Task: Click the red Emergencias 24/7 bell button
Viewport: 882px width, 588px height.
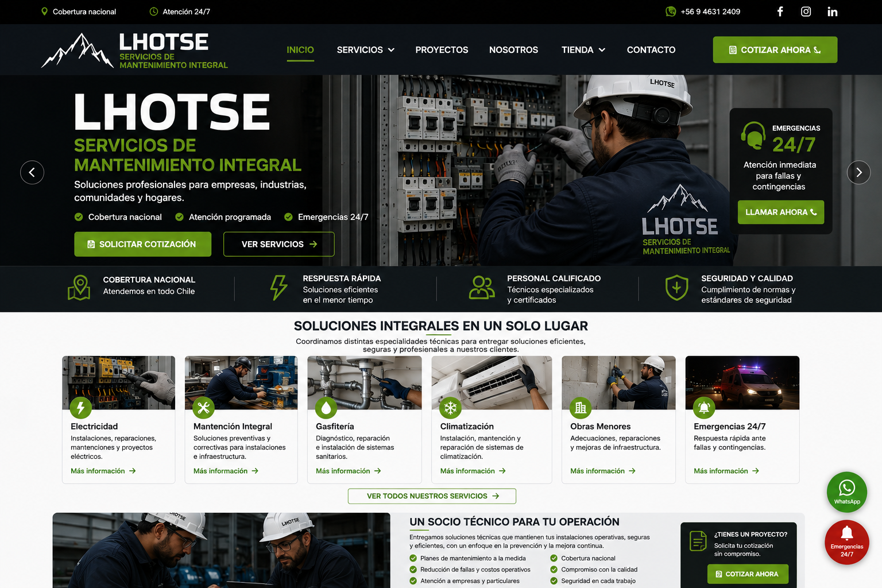Action: coord(847,542)
